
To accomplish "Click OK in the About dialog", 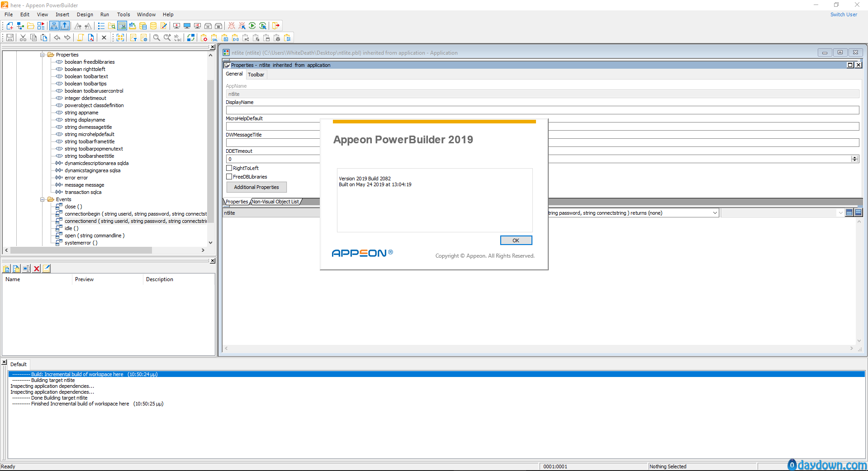I will point(516,240).
